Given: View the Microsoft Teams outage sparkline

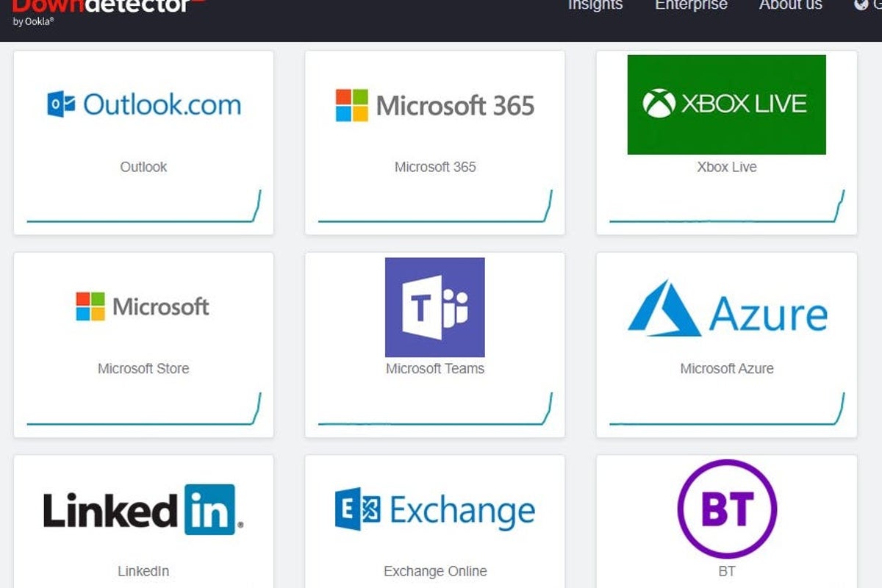Looking at the screenshot, I should point(435,409).
